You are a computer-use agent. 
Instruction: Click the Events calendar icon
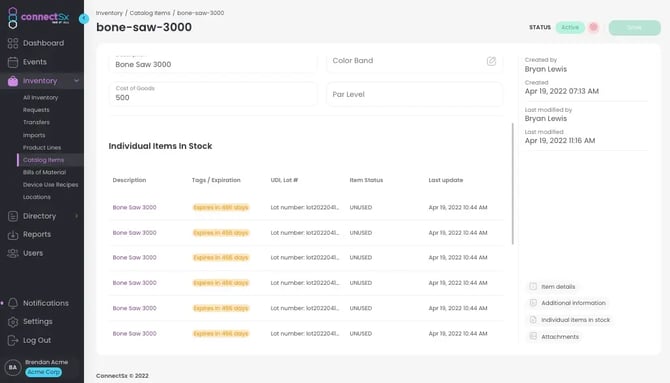pyautogui.click(x=13, y=62)
